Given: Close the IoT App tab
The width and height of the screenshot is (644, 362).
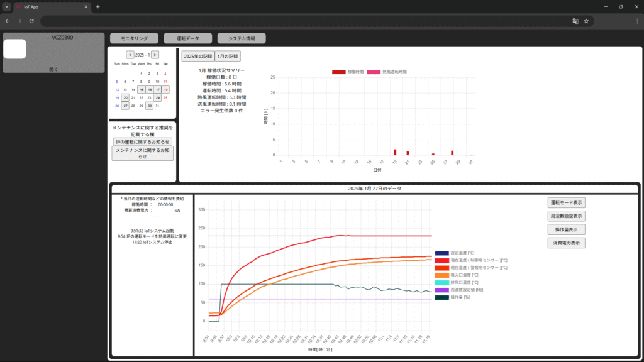Looking at the screenshot, I should point(86,7).
